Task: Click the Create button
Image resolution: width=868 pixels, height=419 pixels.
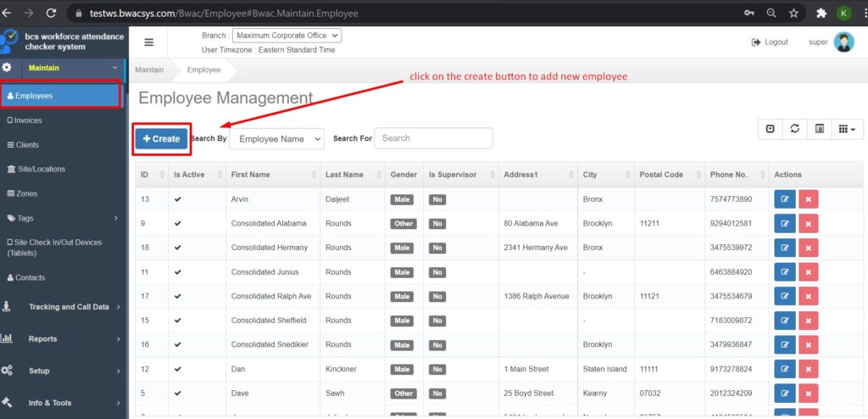Action: [x=161, y=139]
